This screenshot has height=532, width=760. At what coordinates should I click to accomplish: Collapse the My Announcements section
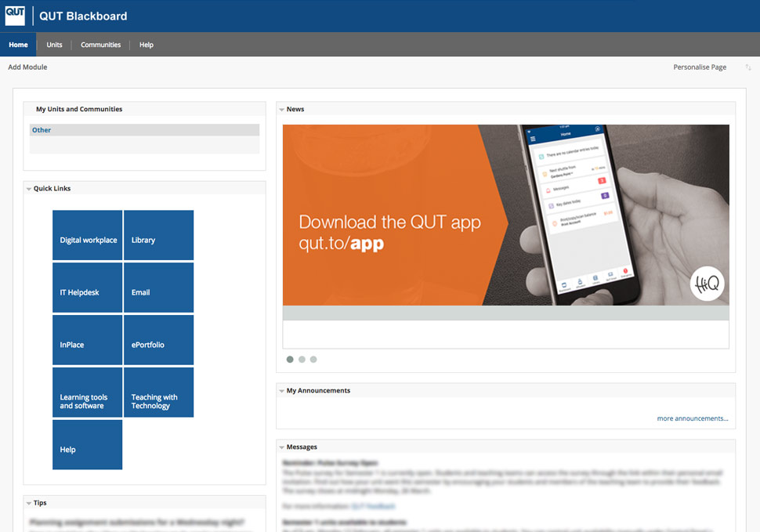[281, 390]
